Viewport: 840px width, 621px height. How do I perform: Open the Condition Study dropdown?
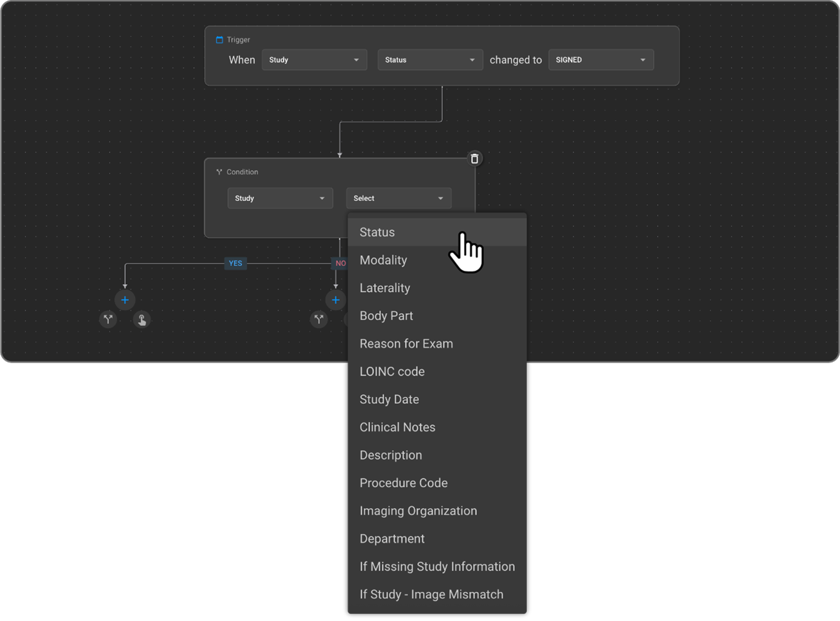280,198
